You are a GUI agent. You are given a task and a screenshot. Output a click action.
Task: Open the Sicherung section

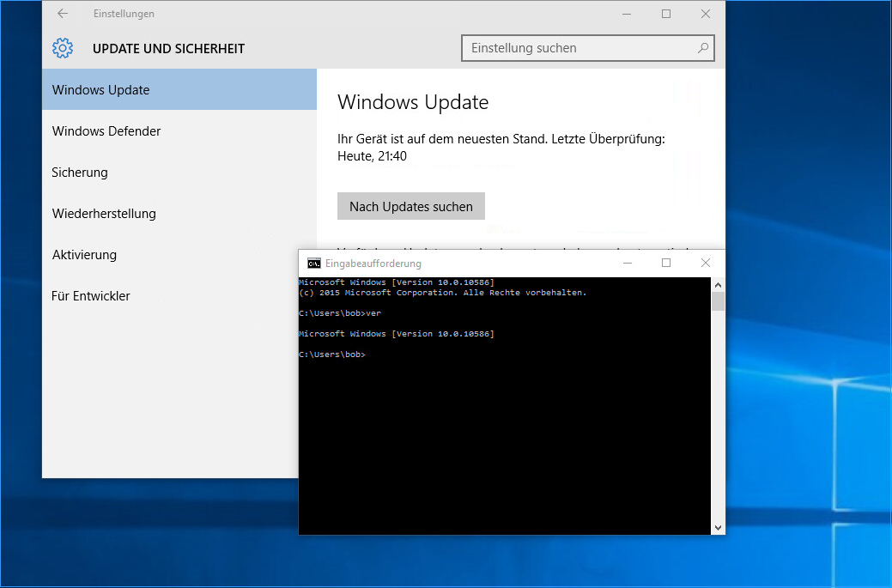(x=179, y=173)
